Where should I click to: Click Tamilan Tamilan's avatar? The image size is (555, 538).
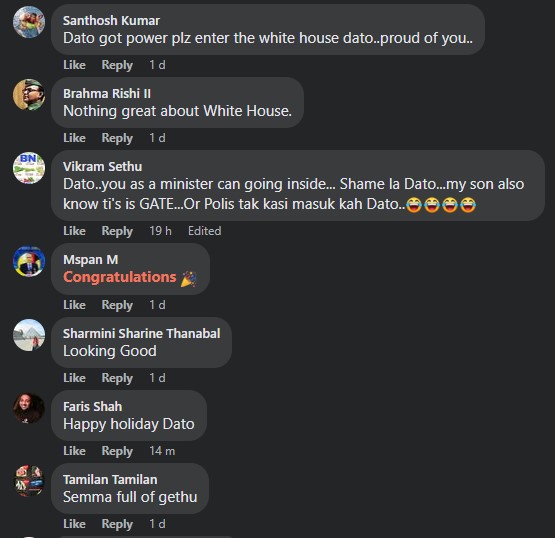[x=29, y=481]
